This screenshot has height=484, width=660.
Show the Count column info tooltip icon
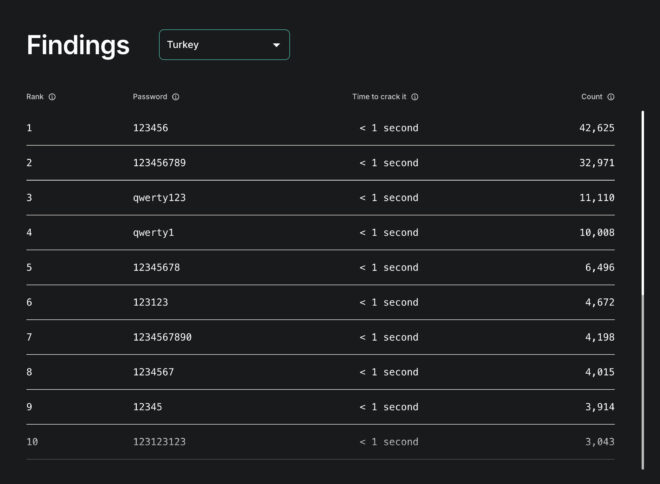611,97
